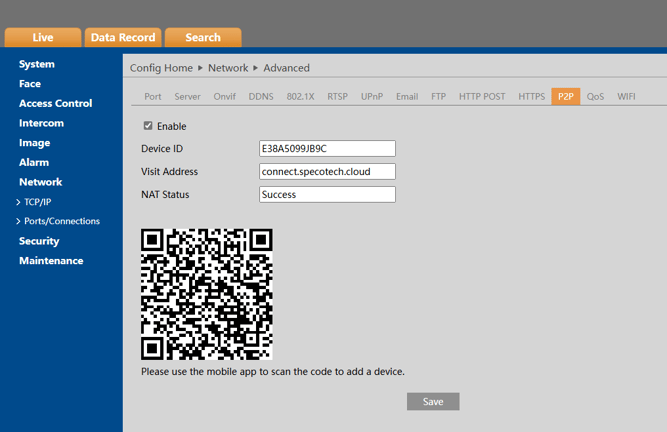Open the Network sidebar section
Screen dimensions: 667x432
(x=40, y=182)
